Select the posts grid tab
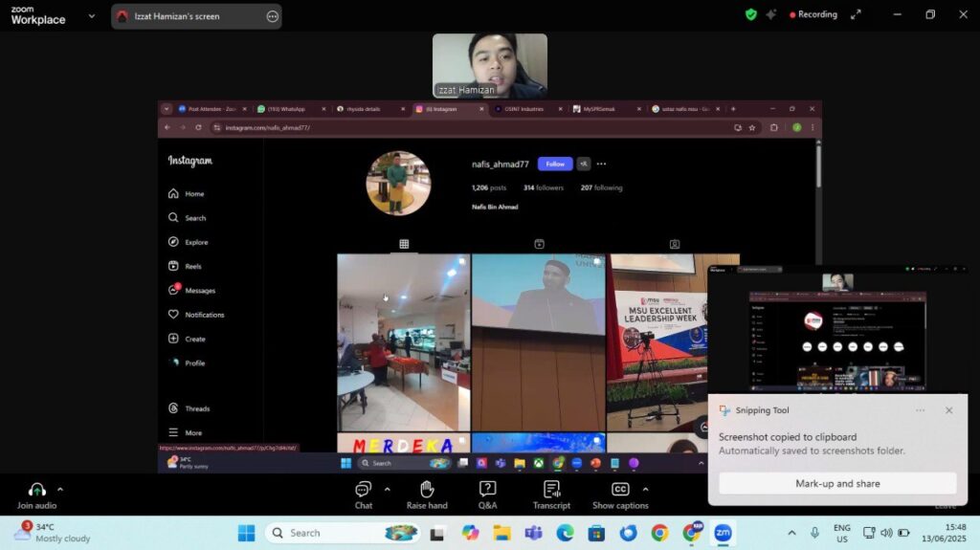 point(404,244)
